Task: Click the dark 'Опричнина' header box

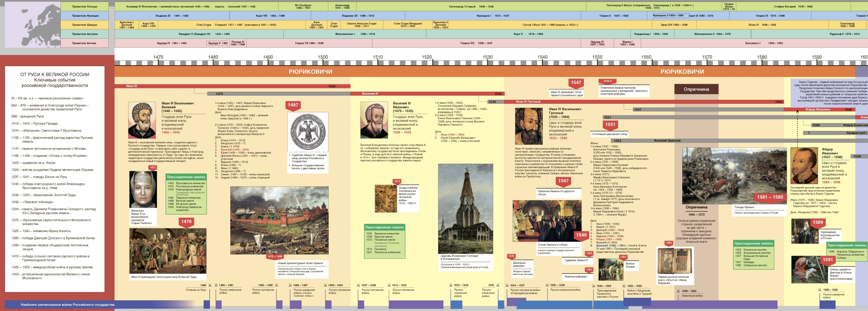Action: tap(696, 89)
